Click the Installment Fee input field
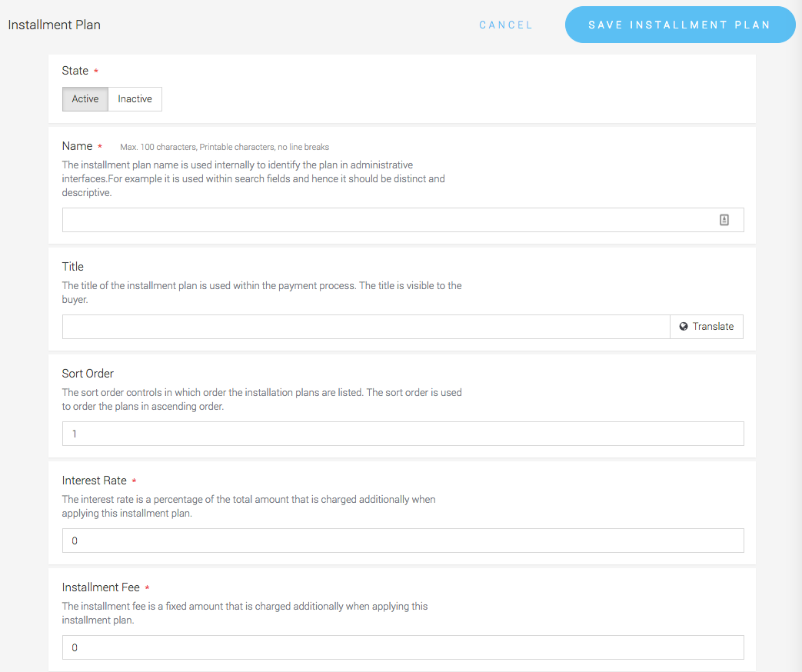This screenshot has height=672, width=802. pyautogui.click(x=402, y=647)
